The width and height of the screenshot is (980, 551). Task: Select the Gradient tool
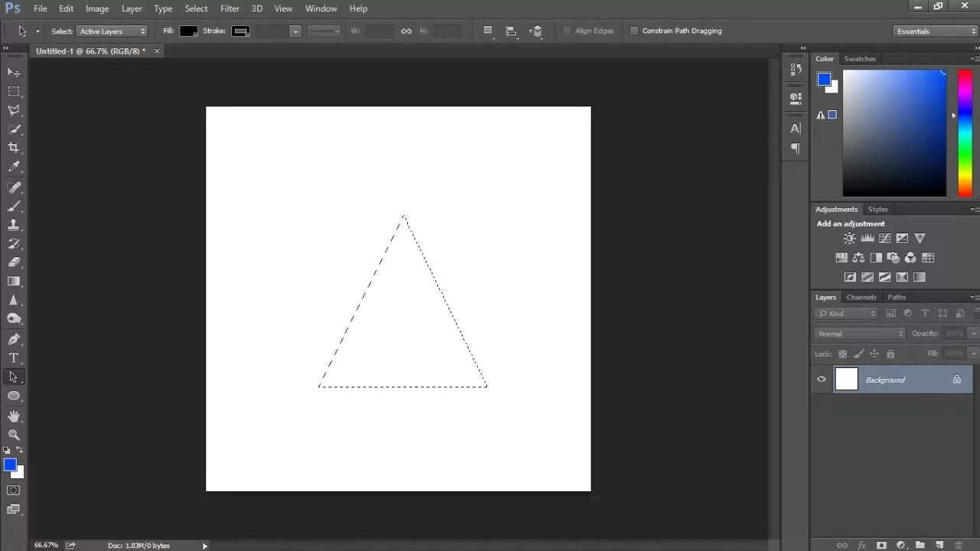pyautogui.click(x=14, y=282)
